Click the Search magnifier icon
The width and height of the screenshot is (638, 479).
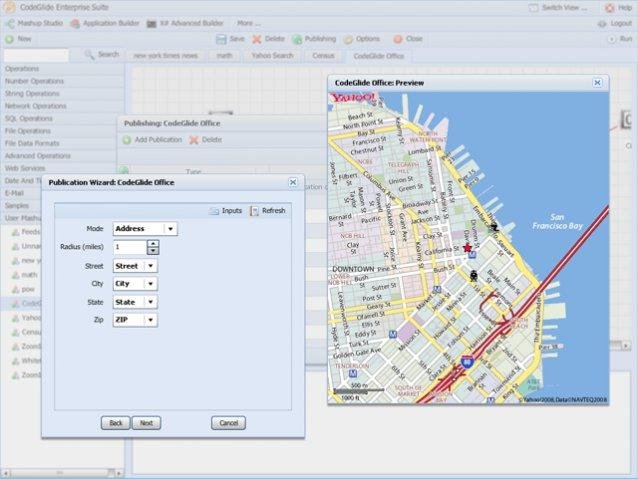[89, 55]
